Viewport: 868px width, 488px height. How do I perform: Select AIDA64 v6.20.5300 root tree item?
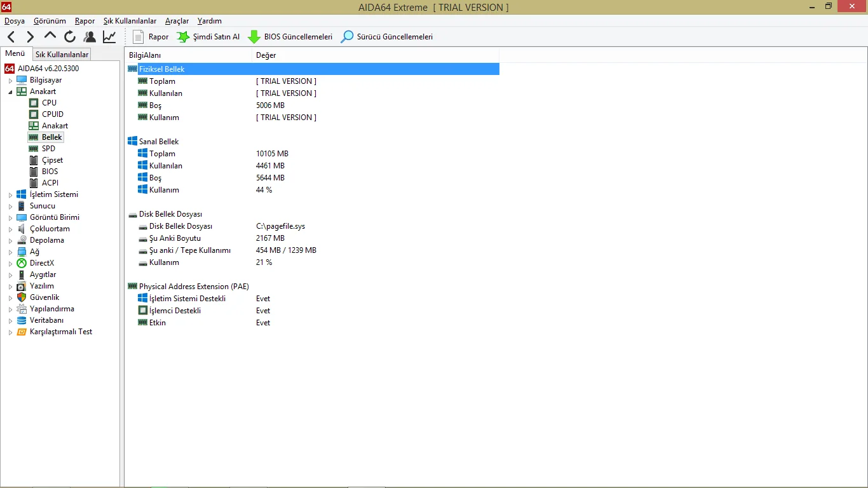point(48,69)
